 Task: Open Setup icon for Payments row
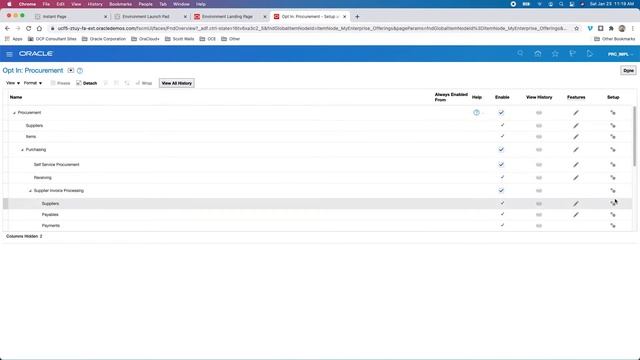[613, 226]
